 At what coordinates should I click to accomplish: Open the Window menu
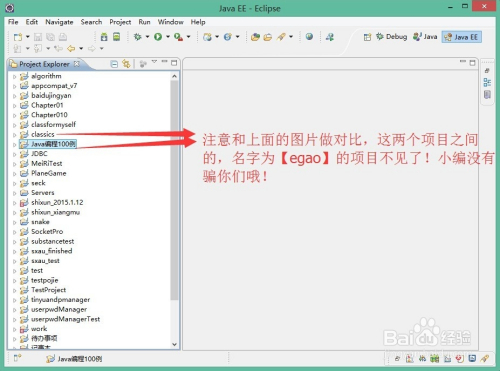171,22
